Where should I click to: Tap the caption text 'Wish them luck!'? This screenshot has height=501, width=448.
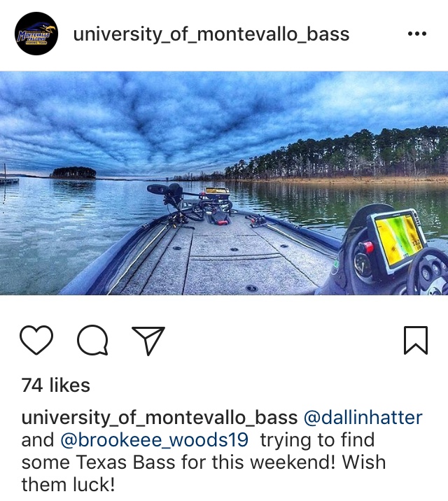click(204, 474)
